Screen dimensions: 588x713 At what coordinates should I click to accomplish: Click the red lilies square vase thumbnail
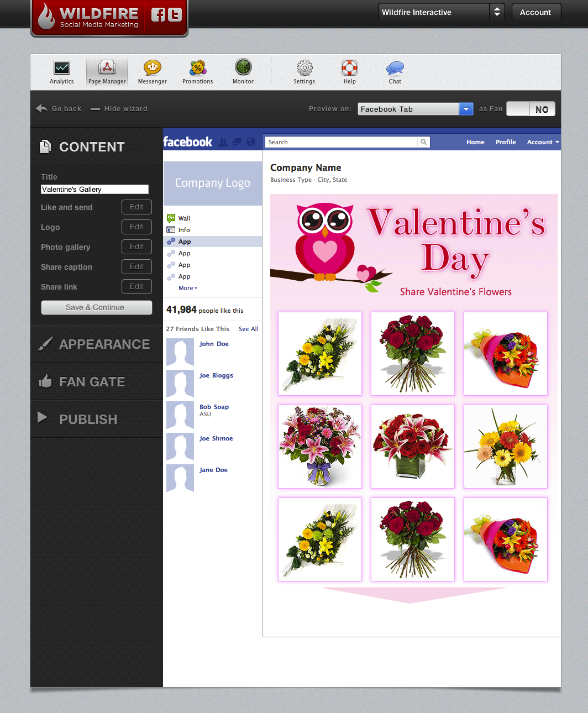pyautogui.click(x=413, y=447)
